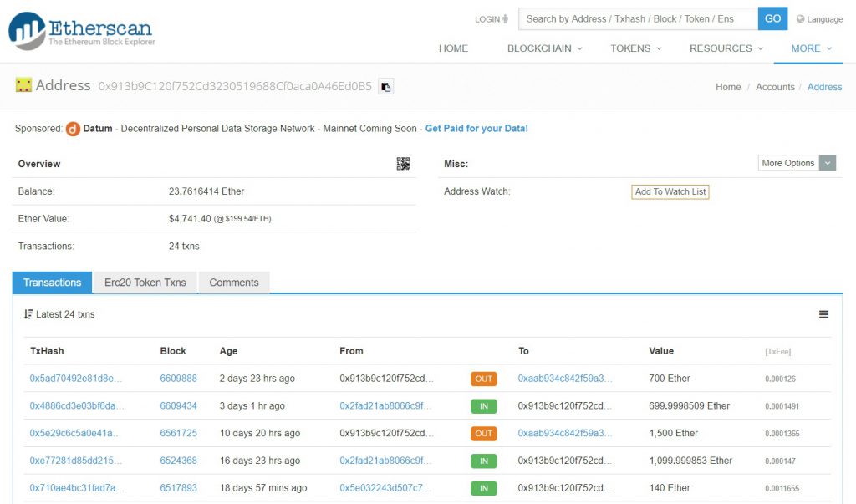Open To address in the 1,500 Ether row
The height and width of the screenshot is (504, 856).
point(565,433)
